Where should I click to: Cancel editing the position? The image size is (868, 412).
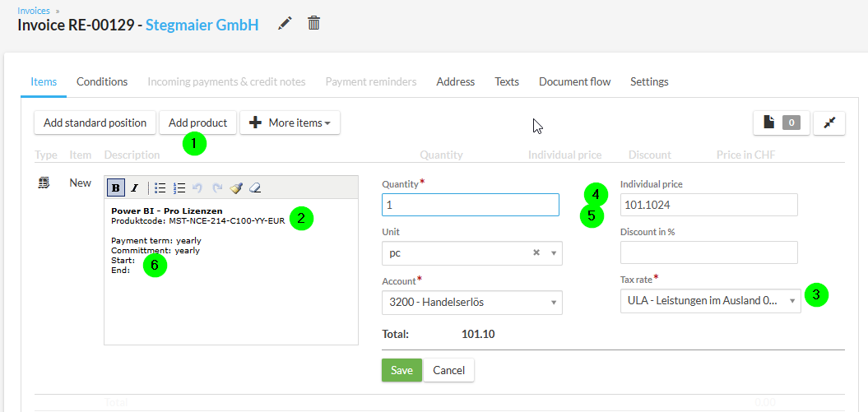(449, 370)
